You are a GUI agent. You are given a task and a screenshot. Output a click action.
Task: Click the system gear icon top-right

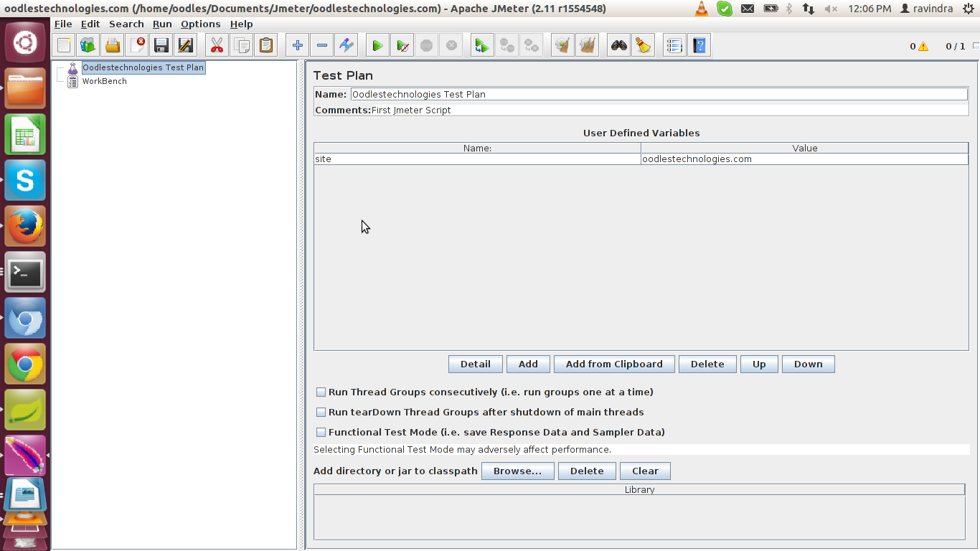pos(969,9)
